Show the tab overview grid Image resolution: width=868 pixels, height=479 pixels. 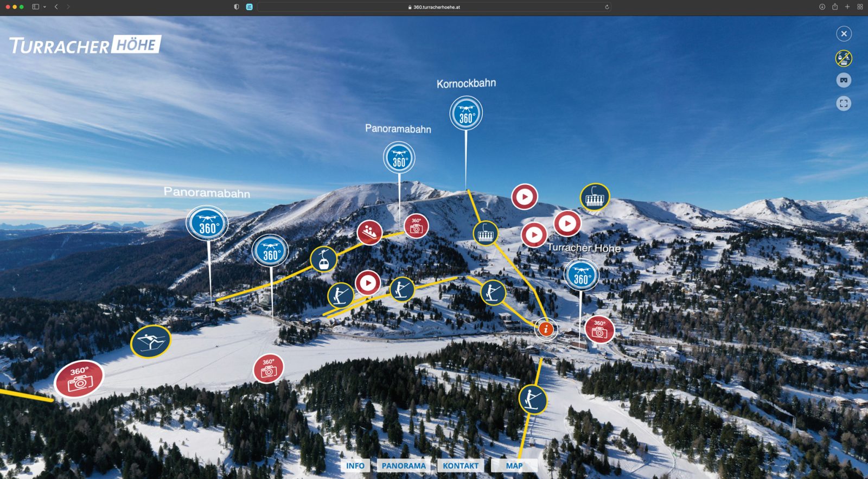[x=860, y=7]
